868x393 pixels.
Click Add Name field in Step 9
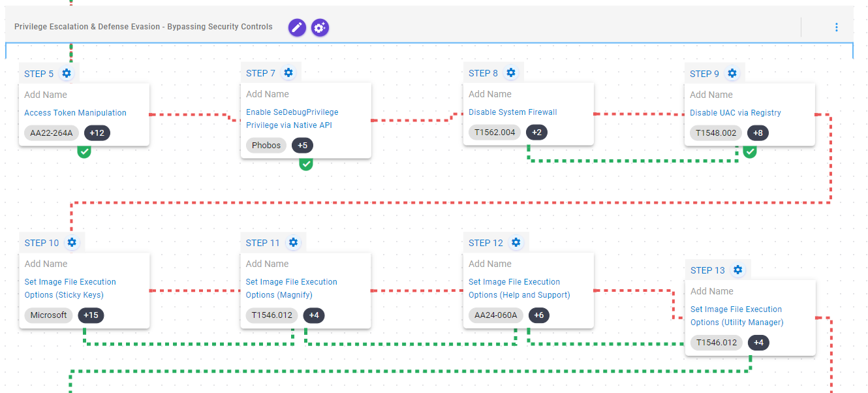coord(711,95)
